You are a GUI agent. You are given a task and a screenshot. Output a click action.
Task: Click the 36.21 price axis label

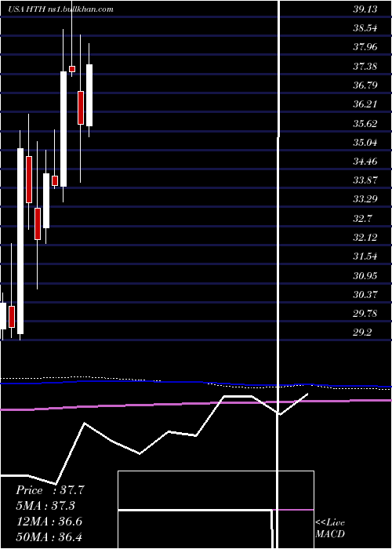[x=365, y=104]
